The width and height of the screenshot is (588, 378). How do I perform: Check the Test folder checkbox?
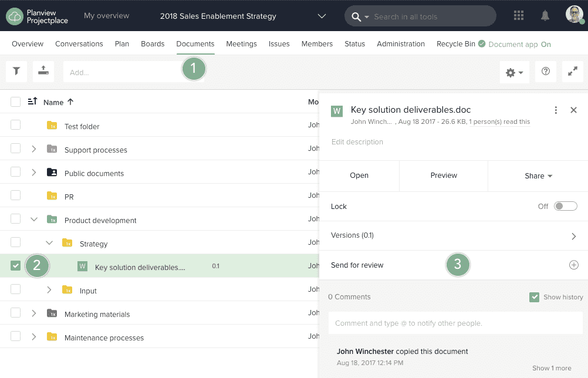pyautogui.click(x=16, y=125)
